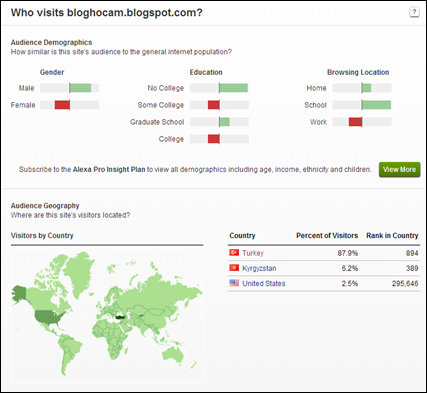Open the help question mark icon
This screenshot has width=427, height=393.
click(414, 12)
